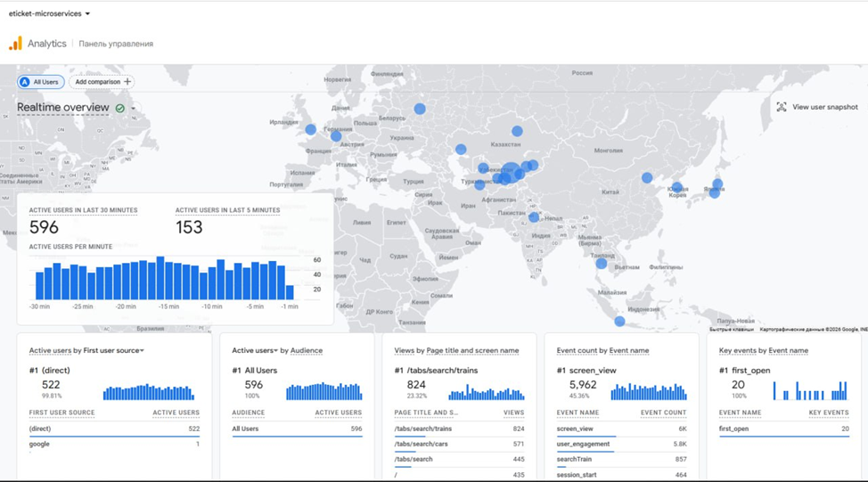Click the green checkmark status icon
Viewport: 868px width, 482px height.
click(x=120, y=109)
